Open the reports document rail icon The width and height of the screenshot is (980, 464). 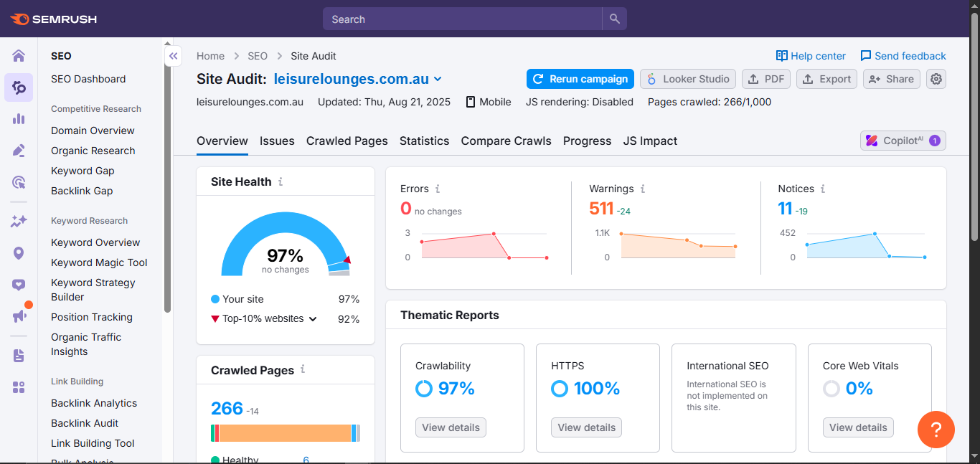click(19, 356)
